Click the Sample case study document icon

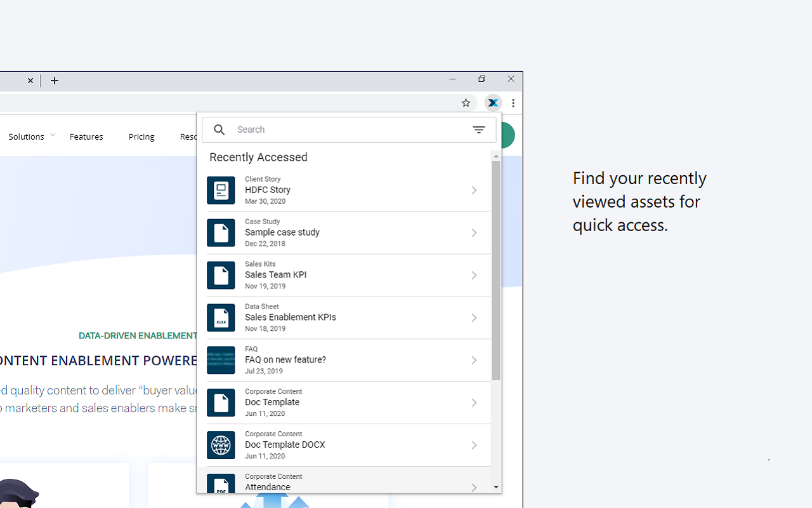point(221,233)
